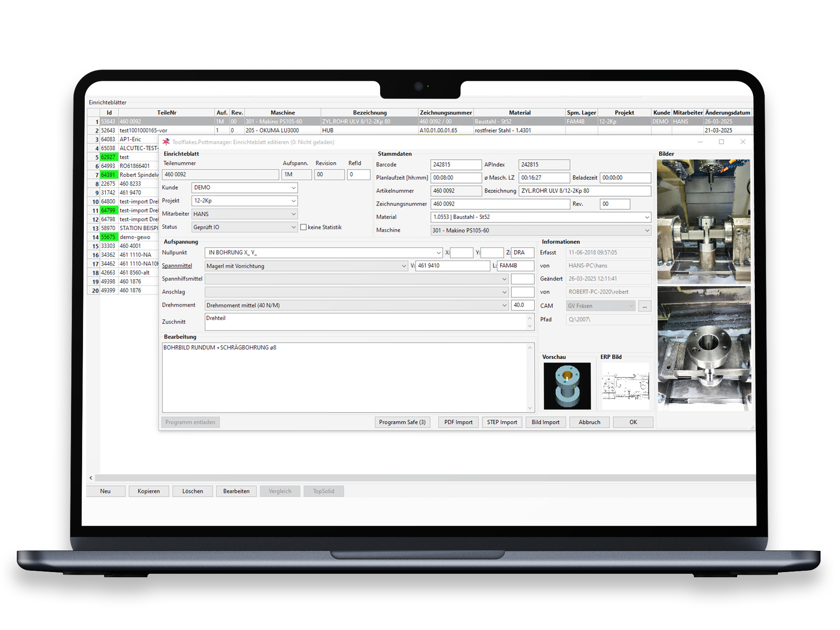Click the Neu button below table
840x630 pixels.
click(x=105, y=491)
